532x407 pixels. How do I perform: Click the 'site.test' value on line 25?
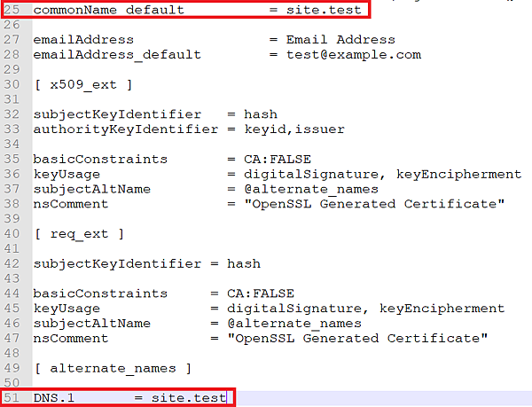pyautogui.click(x=324, y=10)
